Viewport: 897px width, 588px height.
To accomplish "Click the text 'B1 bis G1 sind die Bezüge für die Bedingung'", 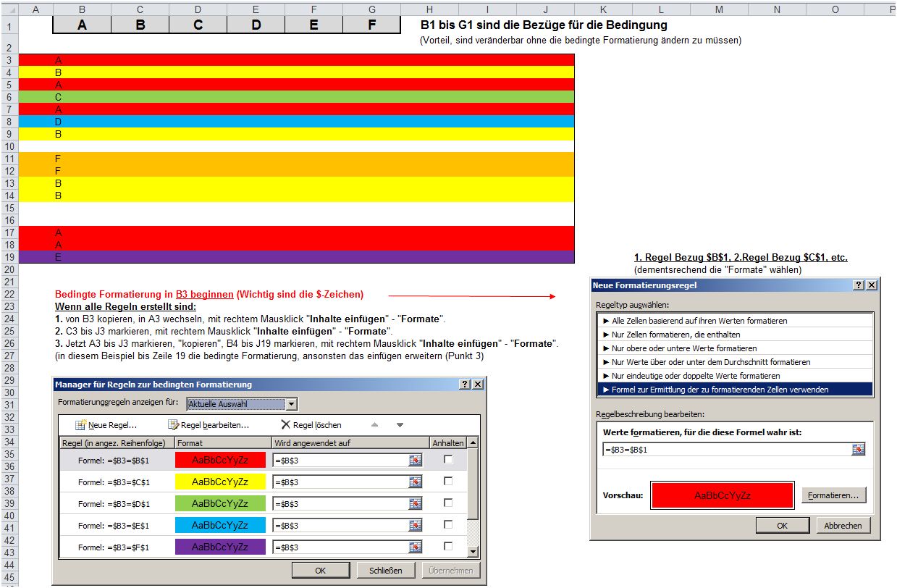I will coord(544,25).
